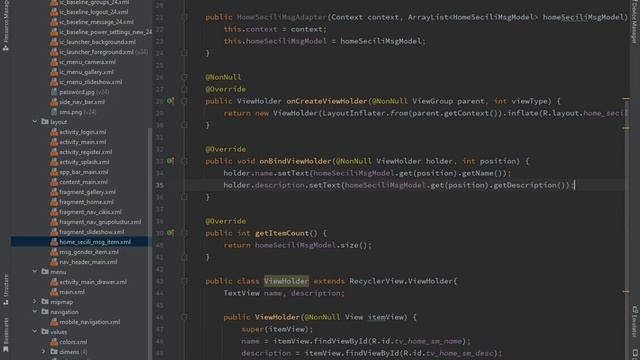
Task: Select ic_menu_camera.xml file
Action: click(x=83, y=62)
